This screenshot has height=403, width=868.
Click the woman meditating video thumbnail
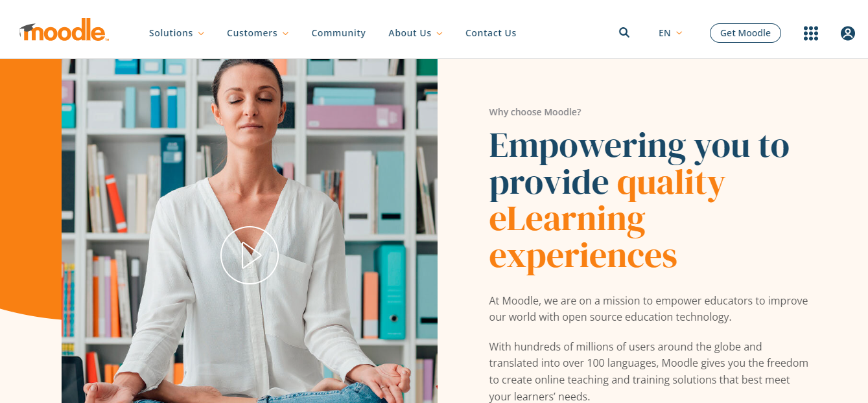click(250, 231)
